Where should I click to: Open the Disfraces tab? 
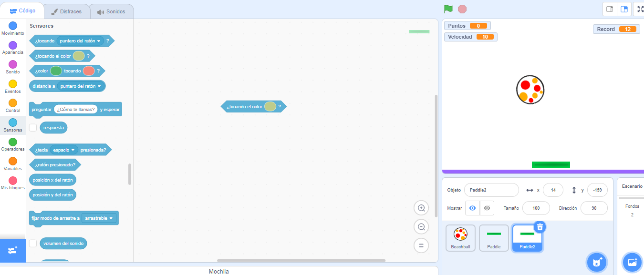pos(66,11)
